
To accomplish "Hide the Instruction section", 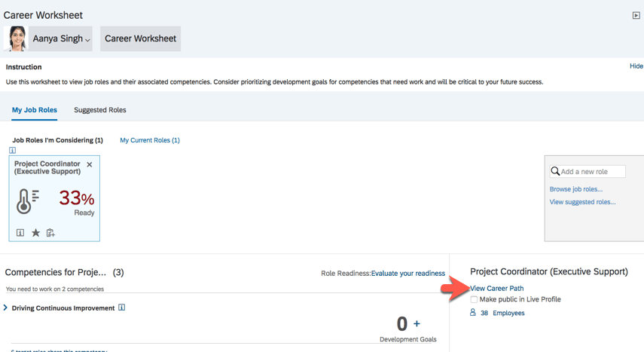I will 636,66.
